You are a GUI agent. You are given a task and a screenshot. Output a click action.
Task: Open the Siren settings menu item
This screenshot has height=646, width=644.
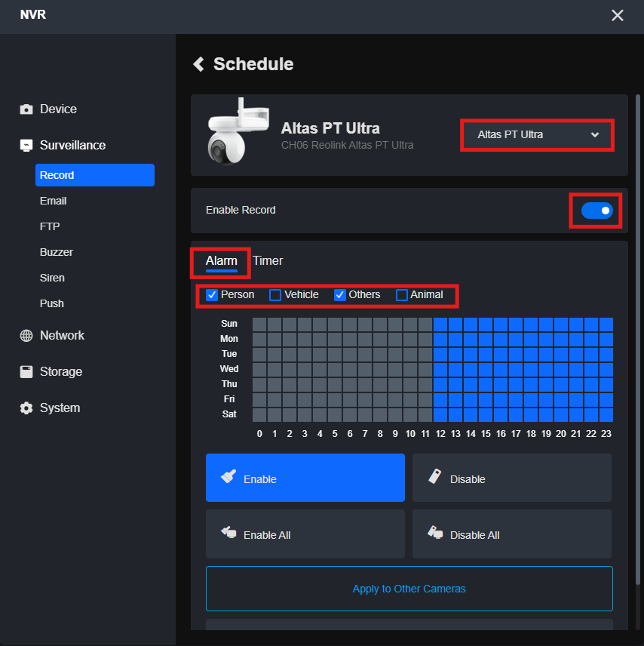pos(52,278)
